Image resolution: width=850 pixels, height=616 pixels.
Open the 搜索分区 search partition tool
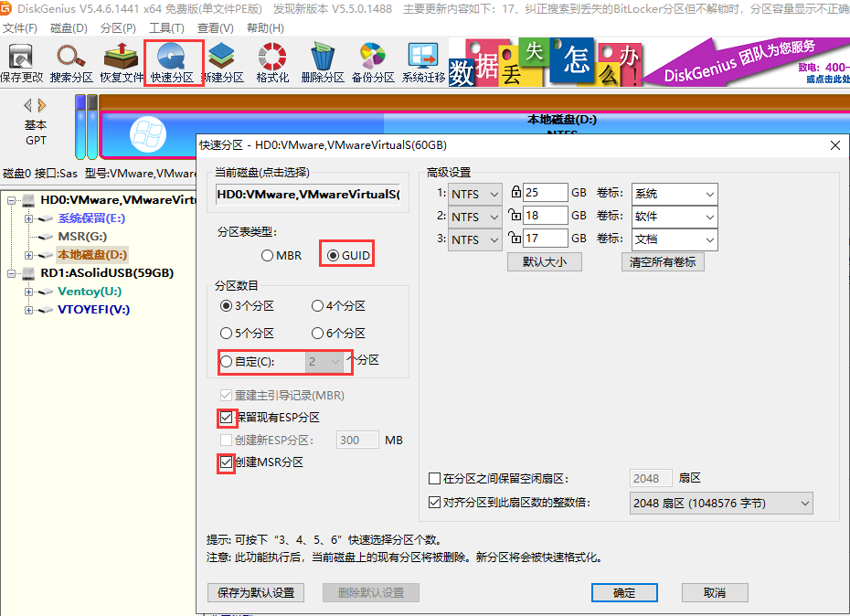71,63
